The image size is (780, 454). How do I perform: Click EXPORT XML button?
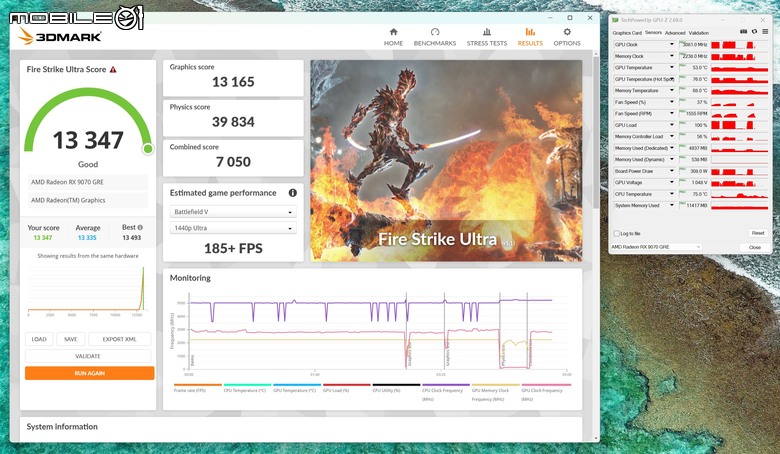(x=119, y=339)
